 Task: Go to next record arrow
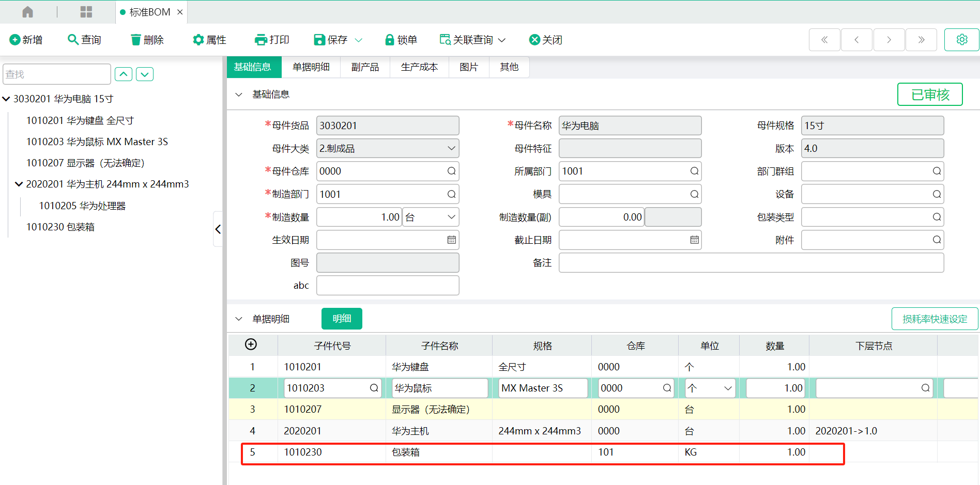pos(889,40)
